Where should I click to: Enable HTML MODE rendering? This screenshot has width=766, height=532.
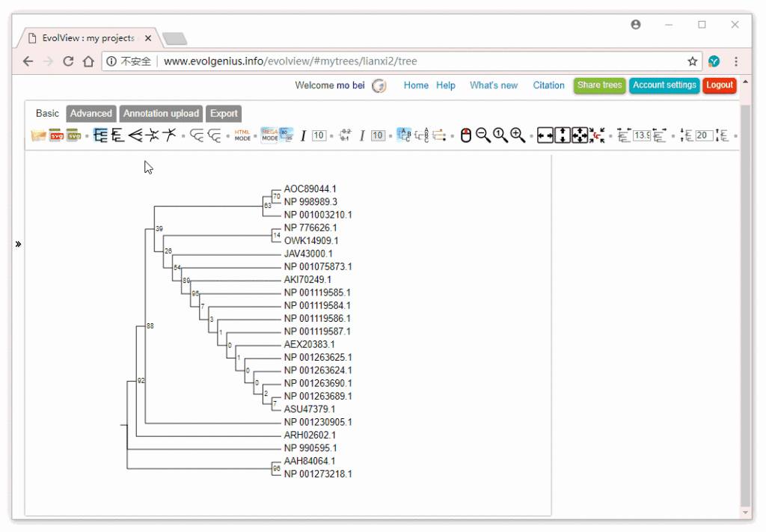pos(243,135)
